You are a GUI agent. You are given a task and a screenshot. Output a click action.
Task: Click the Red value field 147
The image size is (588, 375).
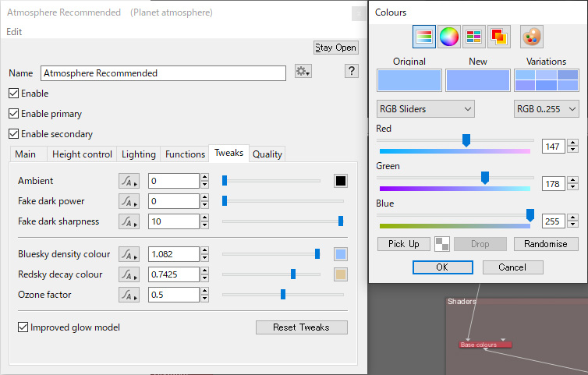pyautogui.click(x=554, y=147)
